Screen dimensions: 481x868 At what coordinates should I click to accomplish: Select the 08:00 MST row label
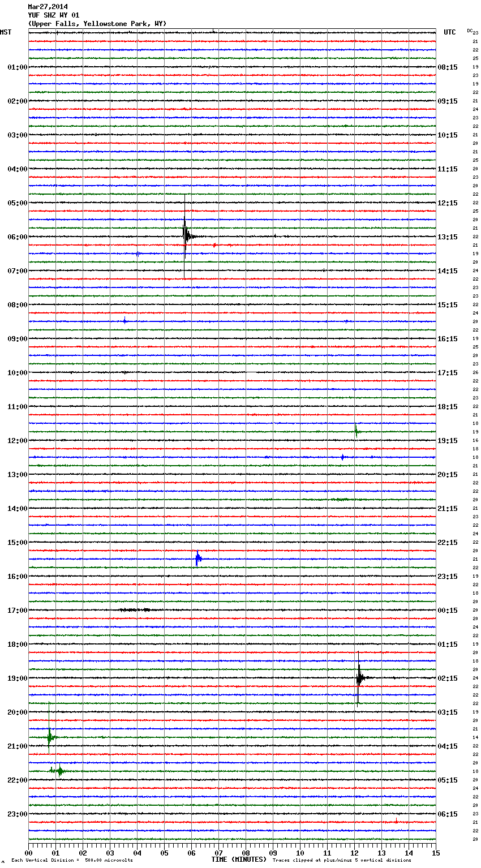(18, 305)
